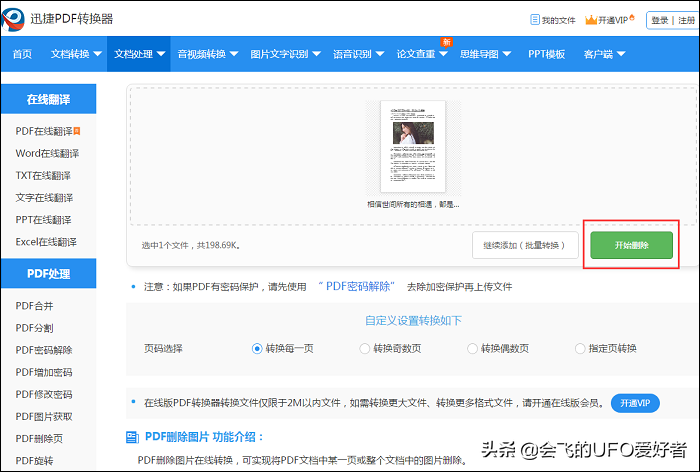Open Word在线翻译 in sidebar
Screen dimensions: 700x472
click(47, 153)
